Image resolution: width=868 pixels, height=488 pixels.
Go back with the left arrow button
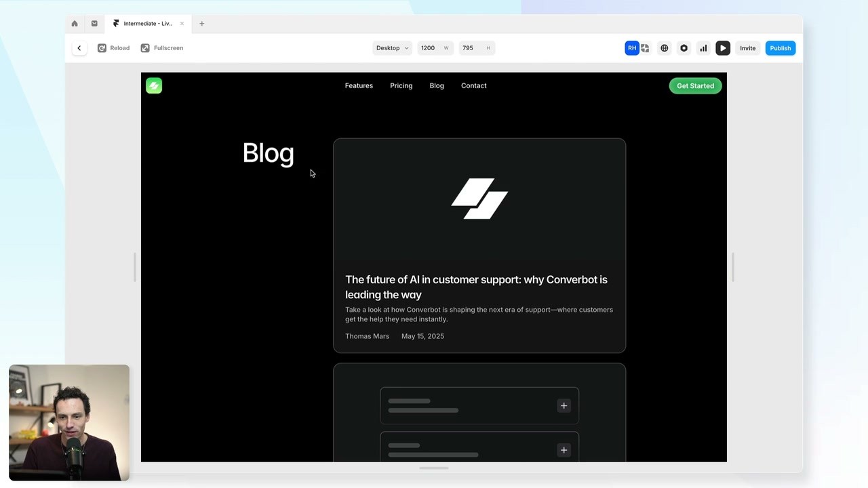[x=79, y=48]
